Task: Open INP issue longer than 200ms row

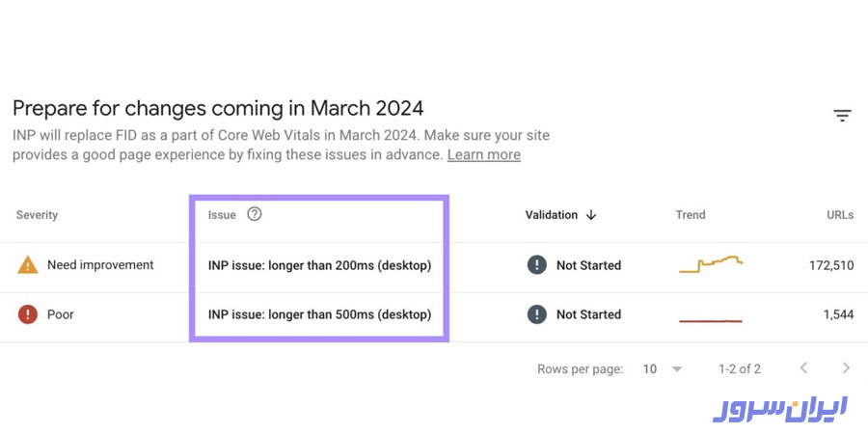Action: point(319,265)
